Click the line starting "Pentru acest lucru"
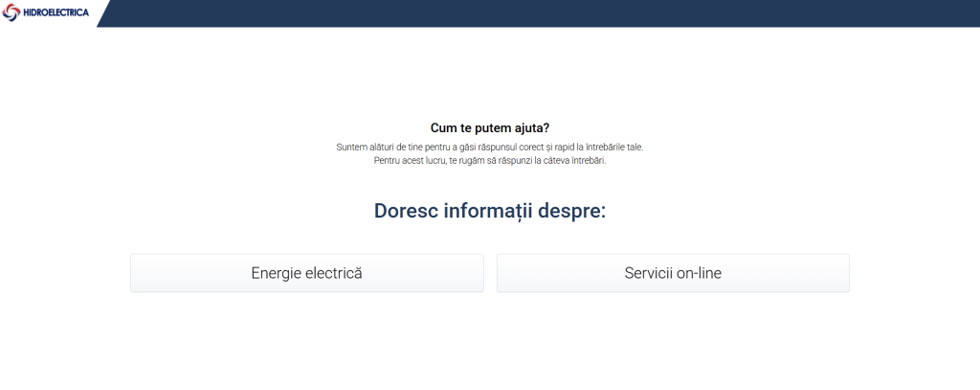The width and height of the screenshot is (980, 390). pos(490,161)
